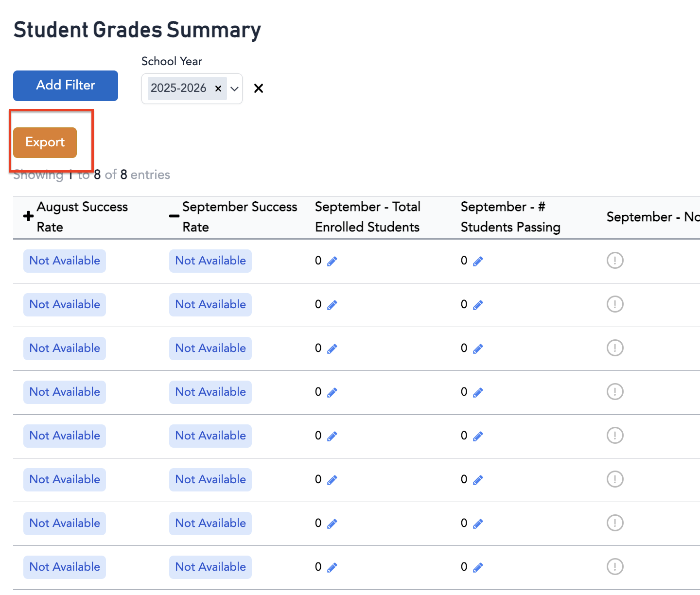Click fourth row exclamation warning icon
This screenshot has height=595, width=700.
point(615,392)
